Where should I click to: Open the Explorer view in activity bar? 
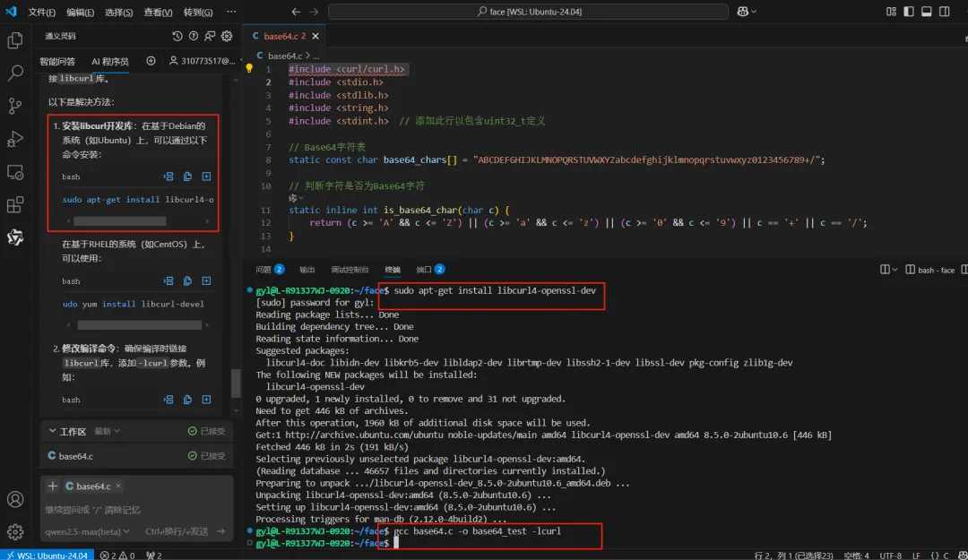pyautogui.click(x=15, y=40)
